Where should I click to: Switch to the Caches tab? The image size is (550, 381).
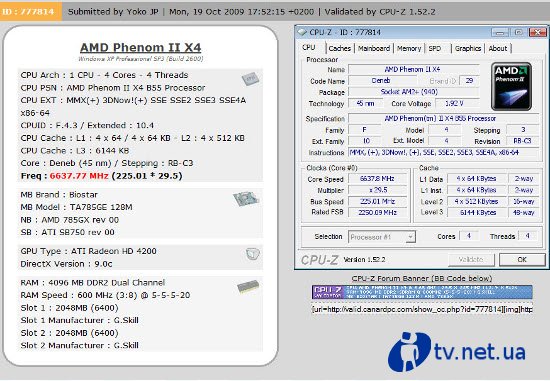[x=340, y=48]
